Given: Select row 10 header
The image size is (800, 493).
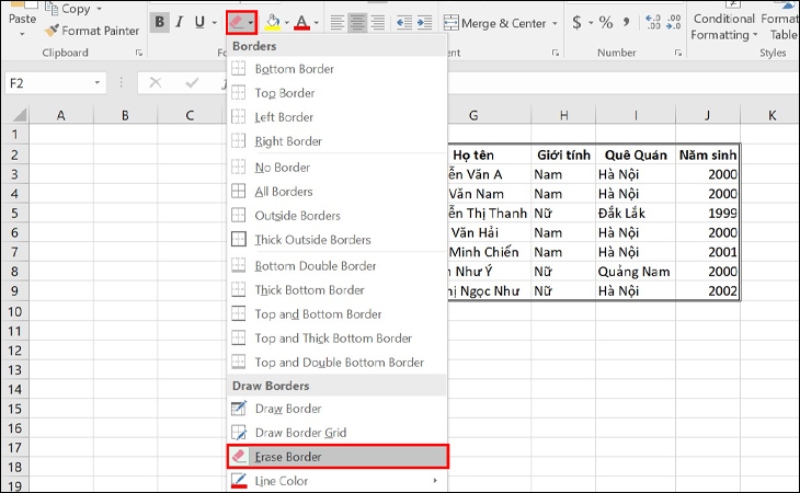Looking at the screenshot, I should pos(15,311).
